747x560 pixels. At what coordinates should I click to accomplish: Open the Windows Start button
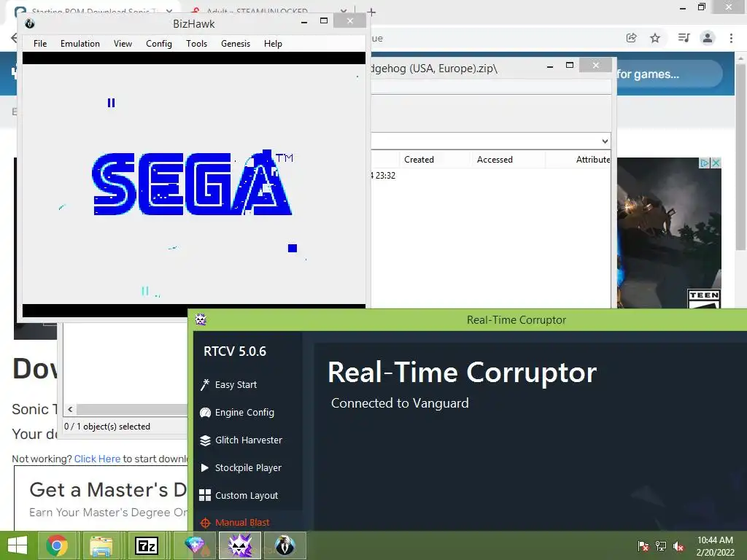click(18, 545)
